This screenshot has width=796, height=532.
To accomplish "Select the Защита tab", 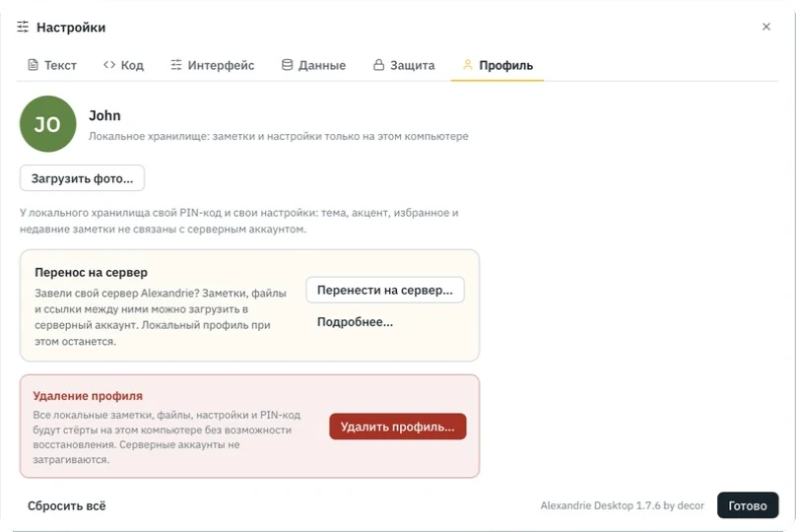I will (405, 65).
